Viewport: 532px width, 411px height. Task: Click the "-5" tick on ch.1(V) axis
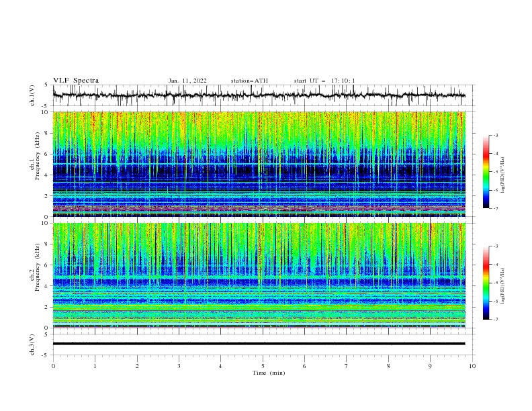46,106
